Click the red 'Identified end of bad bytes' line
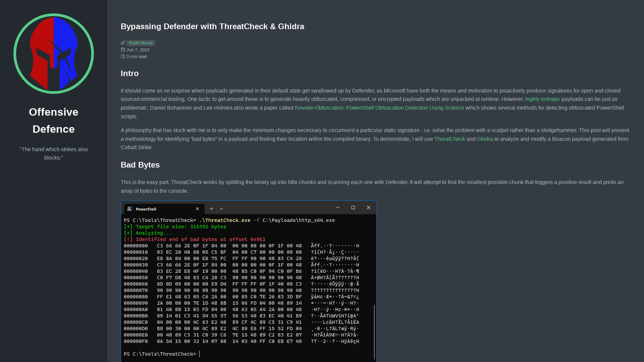The width and height of the screenshot is (644, 362). (195, 240)
